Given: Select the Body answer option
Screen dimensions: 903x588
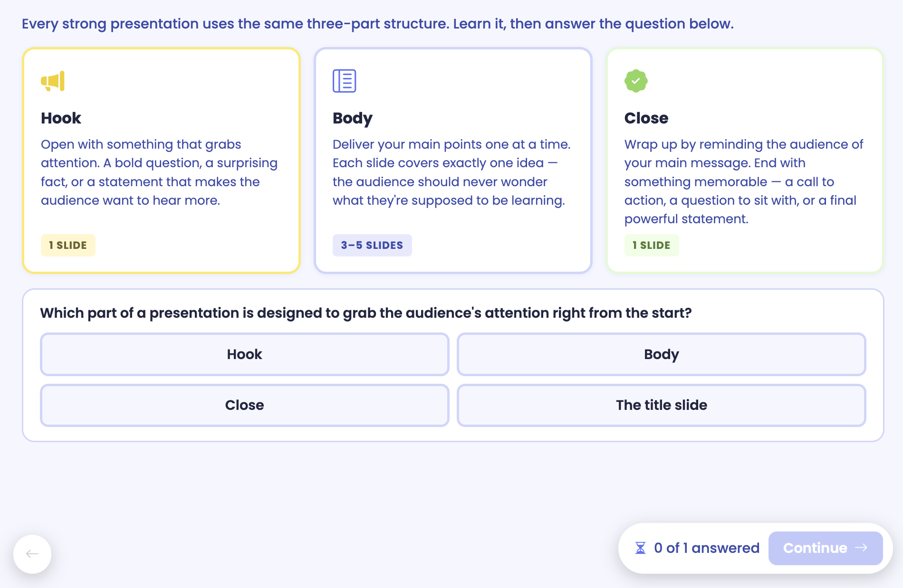Looking at the screenshot, I should point(662,354).
